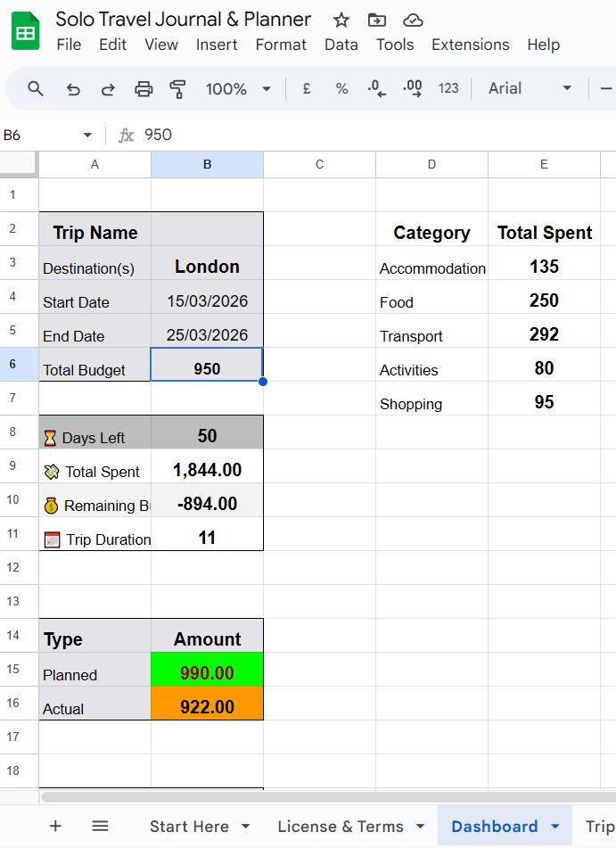This screenshot has width=616, height=848.
Task: Click the search menus magnifier icon
Action: [x=36, y=88]
